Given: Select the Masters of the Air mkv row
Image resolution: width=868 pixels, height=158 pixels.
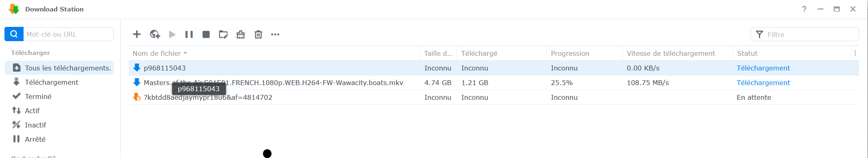Looking at the screenshot, I should tap(494, 83).
